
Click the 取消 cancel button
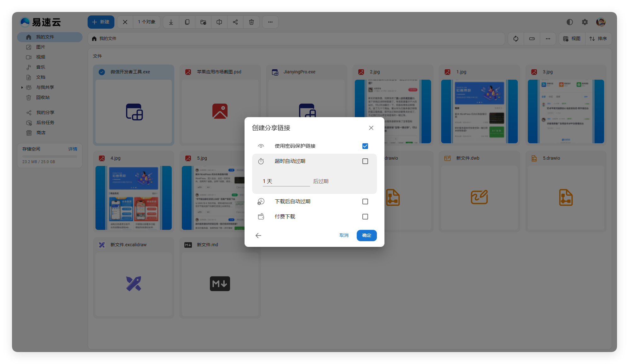pos(344,236)
